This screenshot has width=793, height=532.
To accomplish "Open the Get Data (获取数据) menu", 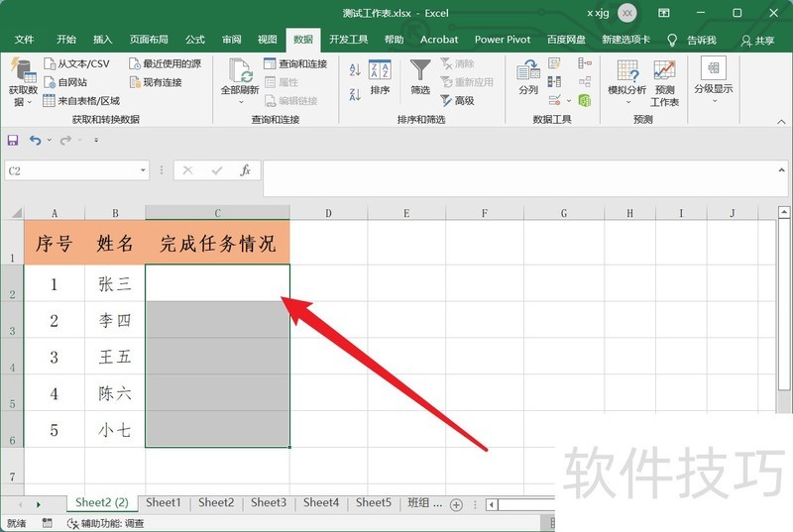I will click(23, 82).
